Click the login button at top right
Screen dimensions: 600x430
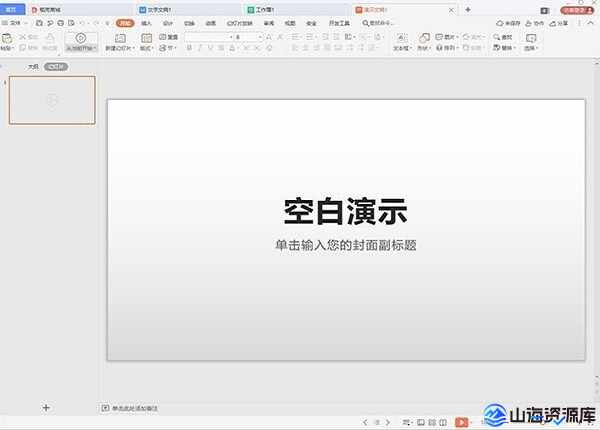tap(577, 10)
